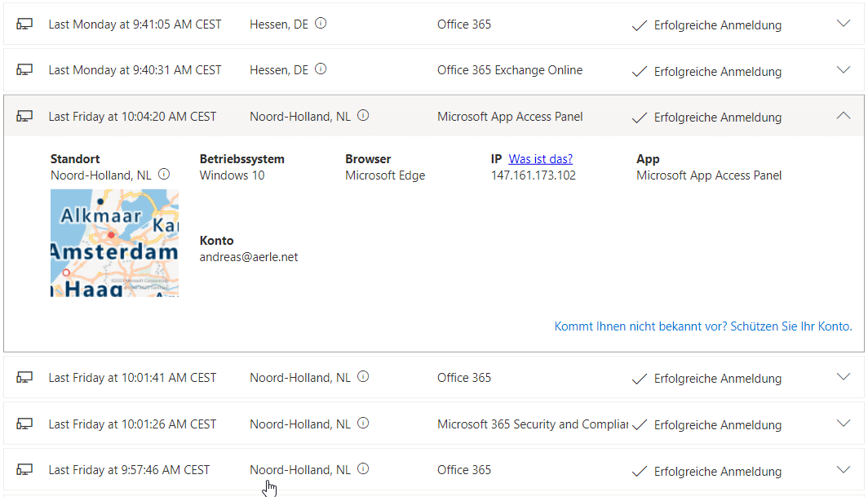This screenshot has width=868, height=497.
Task: Expand the Monday 9:41:05 AM Office 365 entry
Action: [844, 24]
